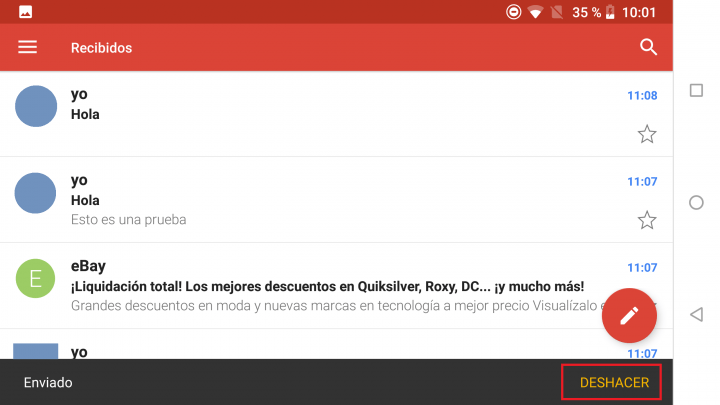
Task: Tap the 11:08 timestamp of first email
Action: coord(642,96)
